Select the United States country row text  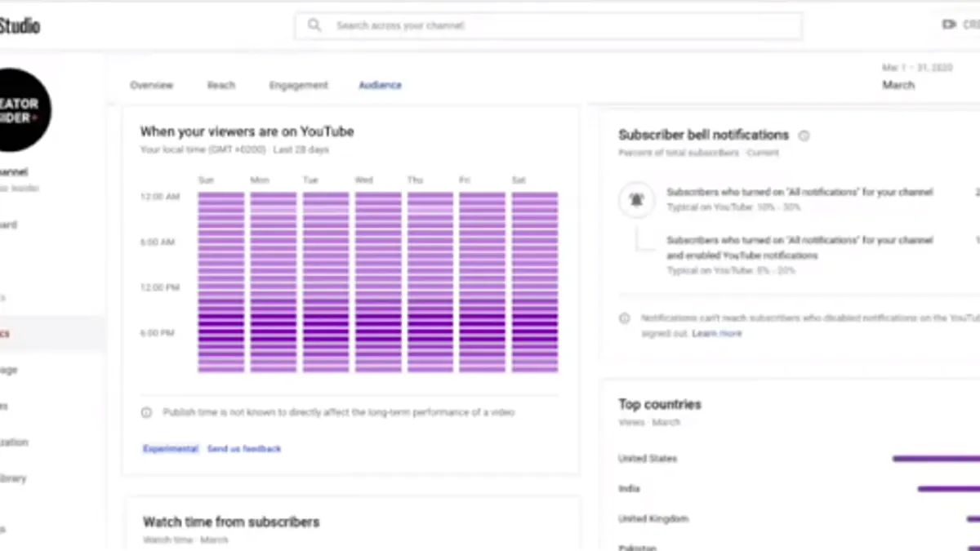tap(648, 459)
